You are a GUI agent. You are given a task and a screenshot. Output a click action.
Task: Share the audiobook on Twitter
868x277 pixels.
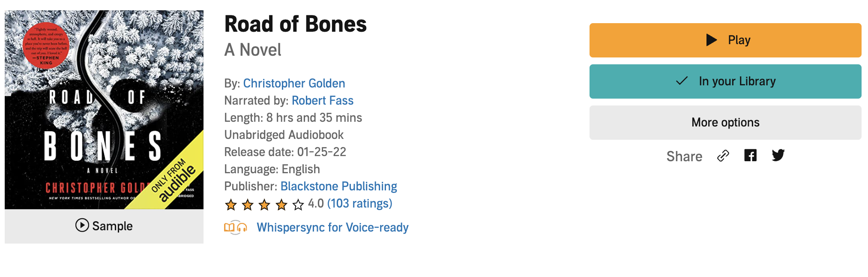pyautogui.click(x=778, y=155)
